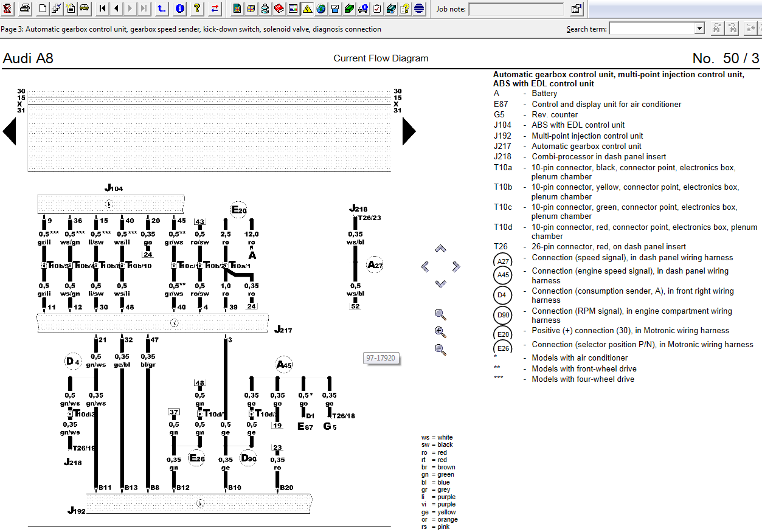The height and width of the screenshot is (532, 762).
Task: Print the current flow diagram
Action: click(24, 9)
